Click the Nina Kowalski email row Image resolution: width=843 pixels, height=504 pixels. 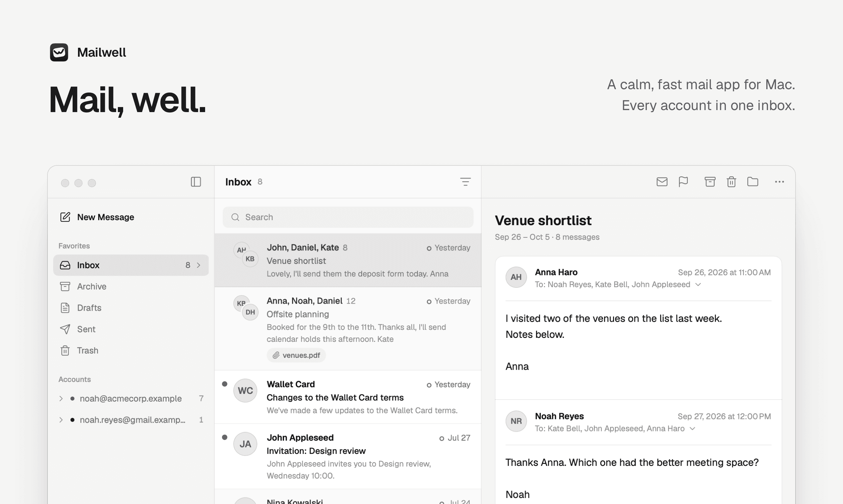[x=348, y=497]
